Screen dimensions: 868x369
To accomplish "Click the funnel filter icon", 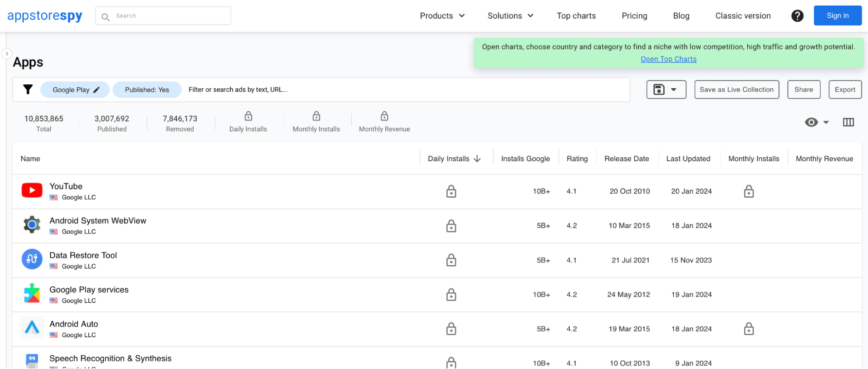I will [28, 90].
